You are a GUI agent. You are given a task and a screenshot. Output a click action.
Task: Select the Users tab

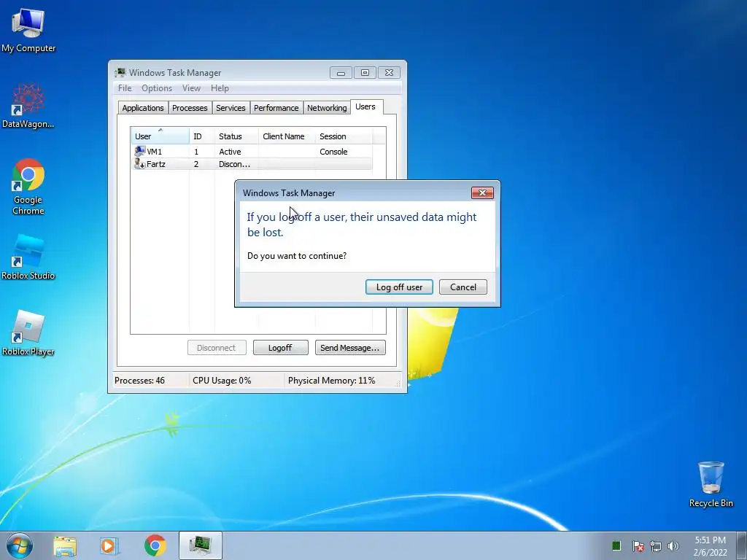365,106
